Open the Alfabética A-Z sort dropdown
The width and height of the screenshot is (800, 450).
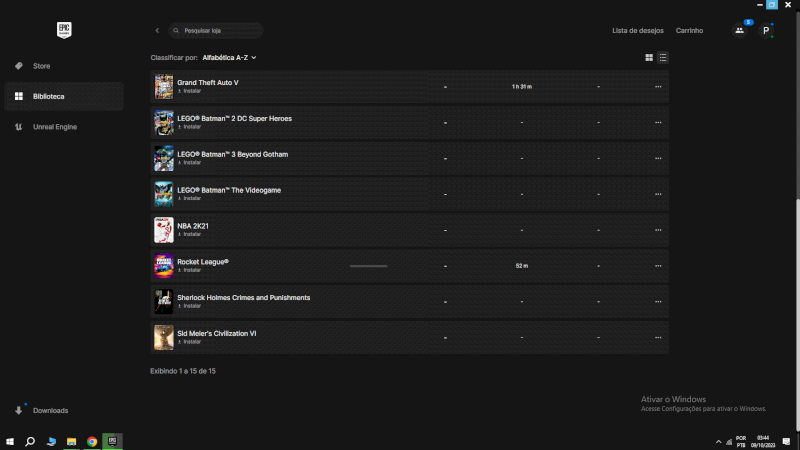tap(229, 58)
